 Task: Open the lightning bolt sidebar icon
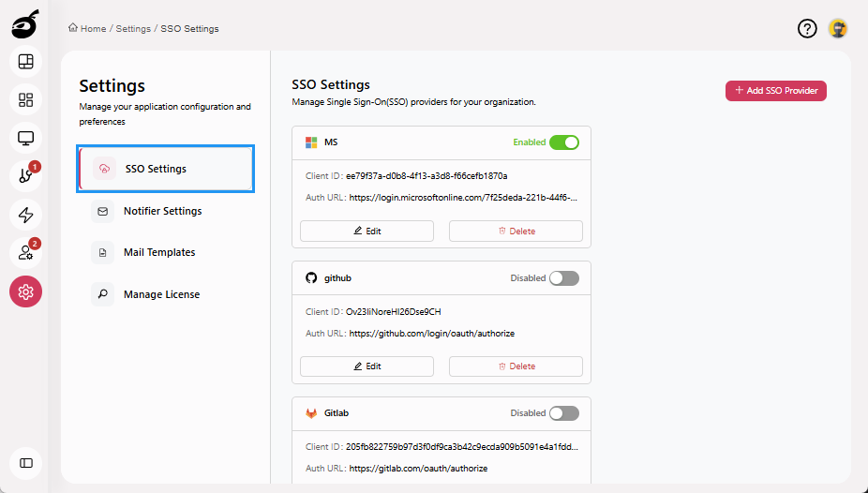[x=25, y=215]
